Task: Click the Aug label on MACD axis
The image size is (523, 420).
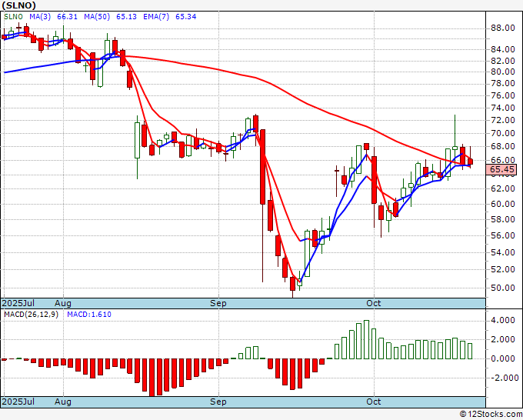Action: pyautogui.click(x=63, y=402)
